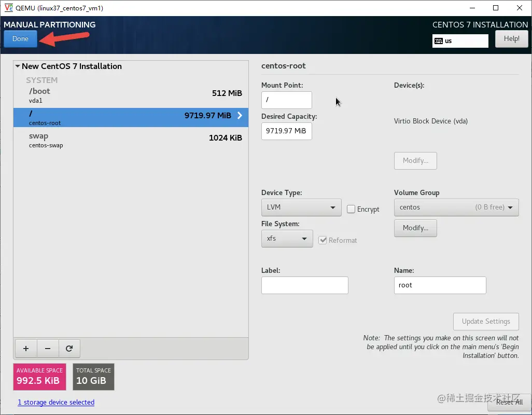Open the 1 storage device selected link

[x=56, y=402]
